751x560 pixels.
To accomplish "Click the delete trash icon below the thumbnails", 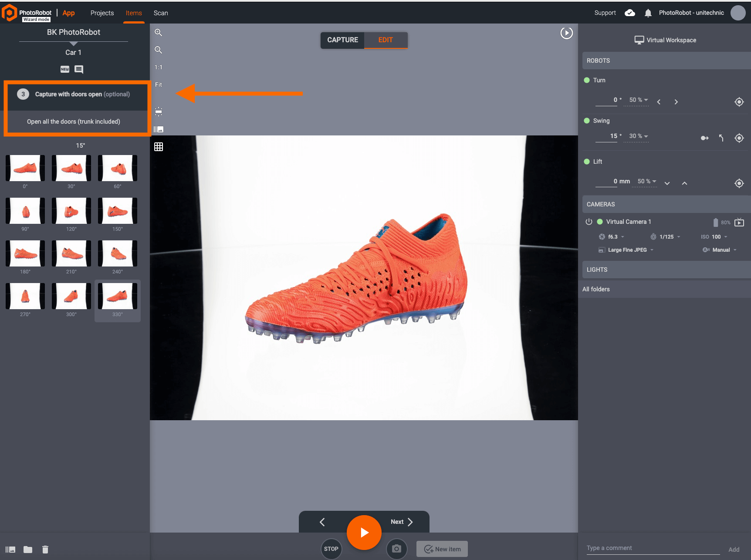I will coord(45,549).
